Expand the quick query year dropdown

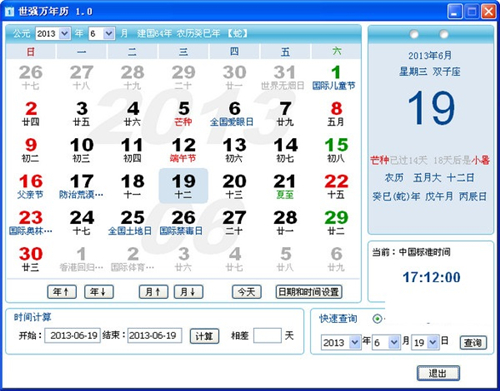tap(355, 342)
